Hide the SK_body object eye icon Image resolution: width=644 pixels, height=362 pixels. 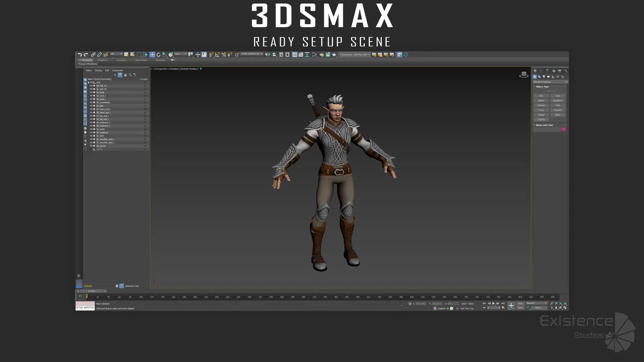pyautogui.click(x=91, y=93)
